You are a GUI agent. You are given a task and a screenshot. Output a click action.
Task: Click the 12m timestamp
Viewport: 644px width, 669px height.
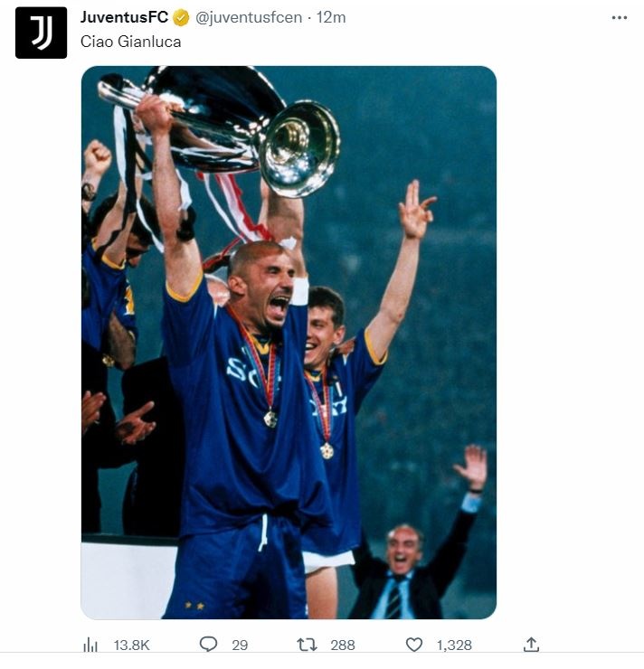click(x=331, y=18)
